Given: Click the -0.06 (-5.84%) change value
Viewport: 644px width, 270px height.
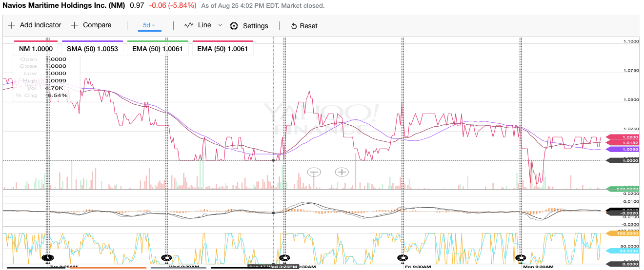Looking at the screenshot, I should tap(173, 5).
